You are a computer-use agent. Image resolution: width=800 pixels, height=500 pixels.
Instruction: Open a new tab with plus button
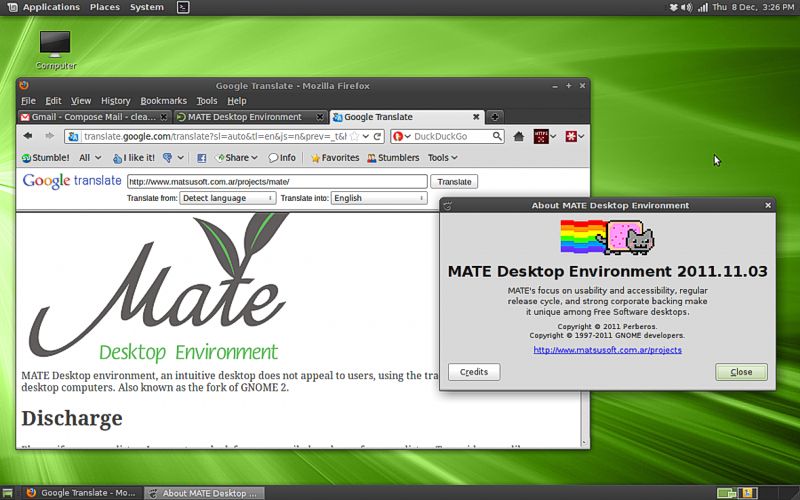[494, 117]
